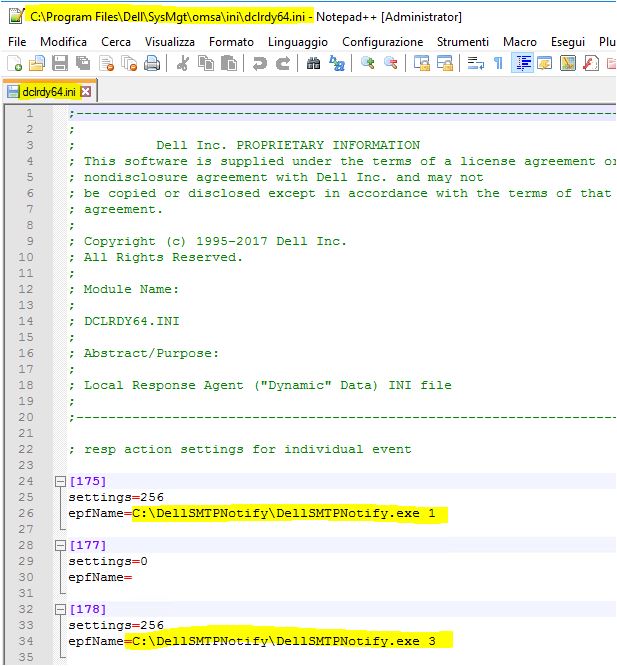Image resolution: width=617 pixels, height=666 pixels.
Task: Toggle indent guide button
Action: 522,64
